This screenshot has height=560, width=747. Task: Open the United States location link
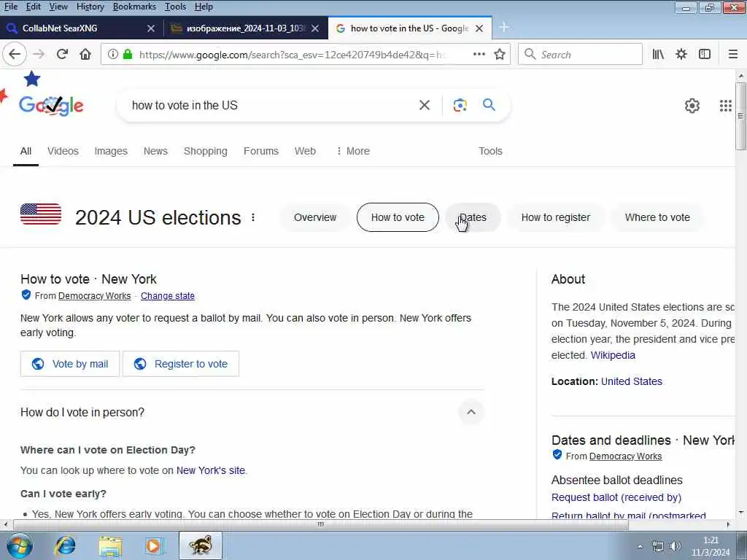click(631, 381)
